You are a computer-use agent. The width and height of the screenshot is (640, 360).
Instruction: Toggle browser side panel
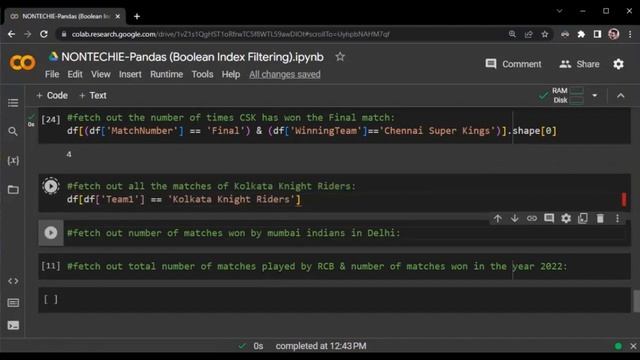point(597,34)
